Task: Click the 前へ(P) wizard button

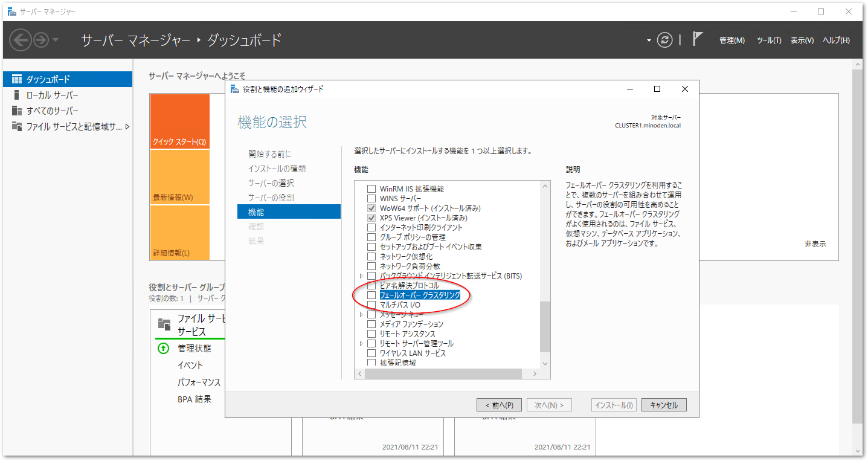Action: pos(499,404)
